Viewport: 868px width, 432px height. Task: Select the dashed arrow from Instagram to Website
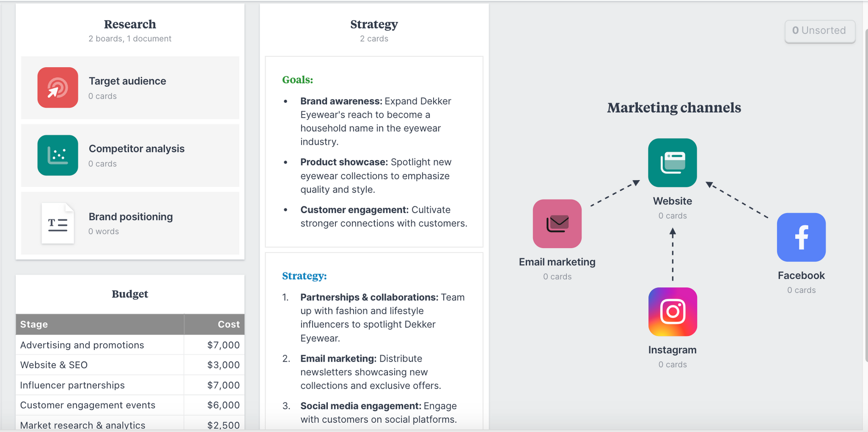coord(673,255)
